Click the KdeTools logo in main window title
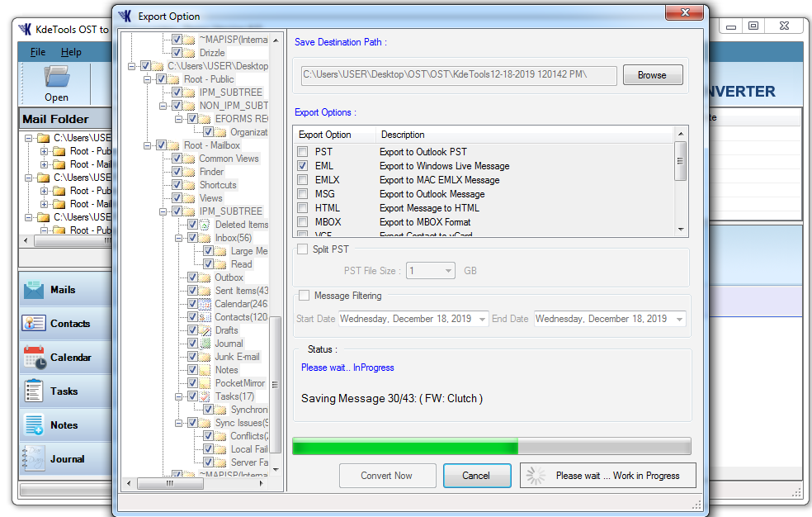This screenshot has width=812, height=517. coord(25,30)
